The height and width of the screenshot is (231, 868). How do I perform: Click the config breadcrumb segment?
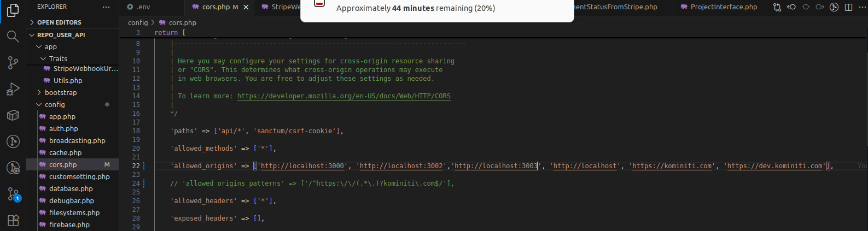point(138,23)
